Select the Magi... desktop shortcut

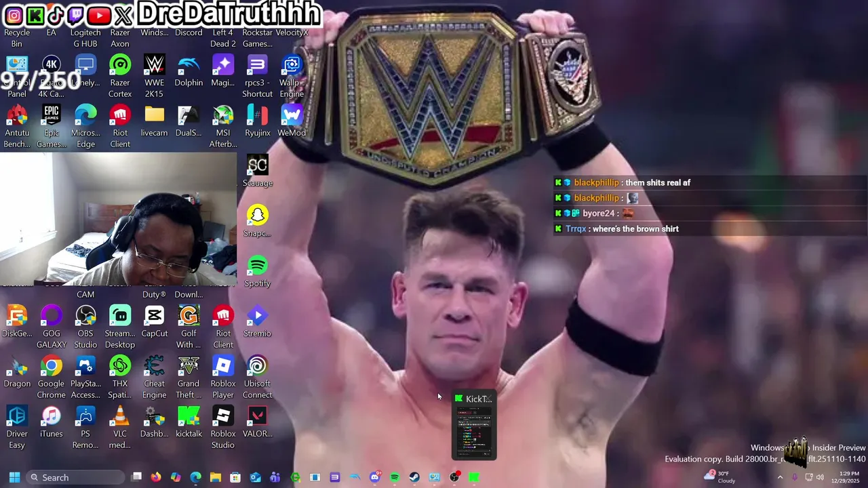(x=223, y=71)
